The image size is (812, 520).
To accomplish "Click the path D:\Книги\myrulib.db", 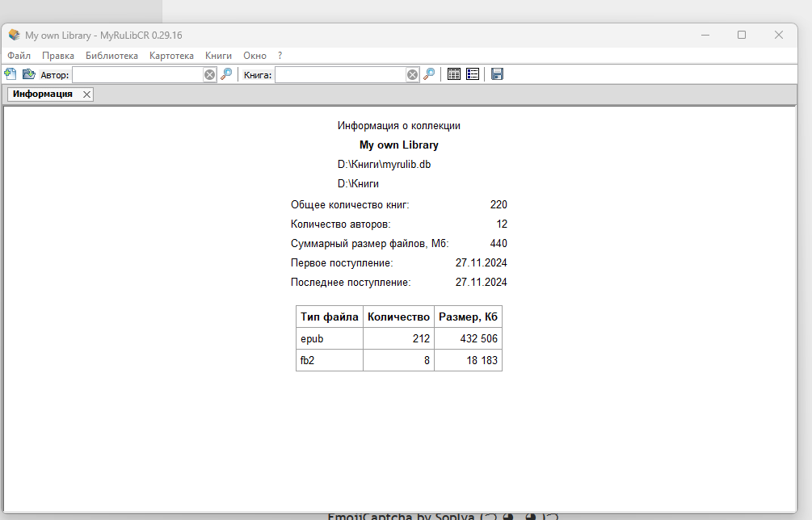I will click(385, 165).
